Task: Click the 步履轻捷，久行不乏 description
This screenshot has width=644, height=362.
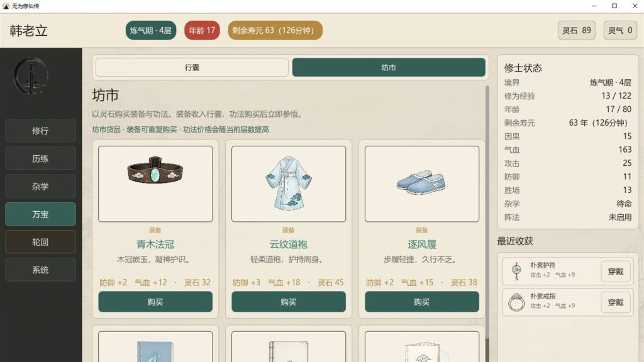Action: (x=422, y=260)
